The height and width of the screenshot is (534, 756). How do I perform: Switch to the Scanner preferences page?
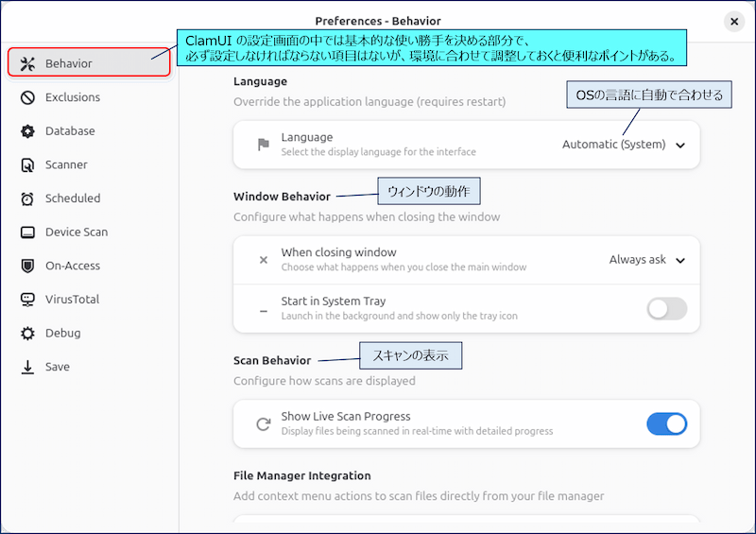[89, 165]
